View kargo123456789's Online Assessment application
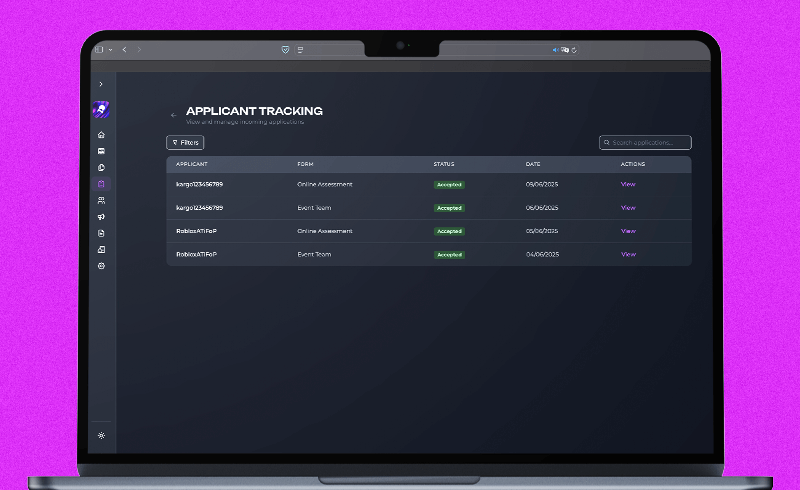Viewport: 800px width, 490px height. [628, 184]
